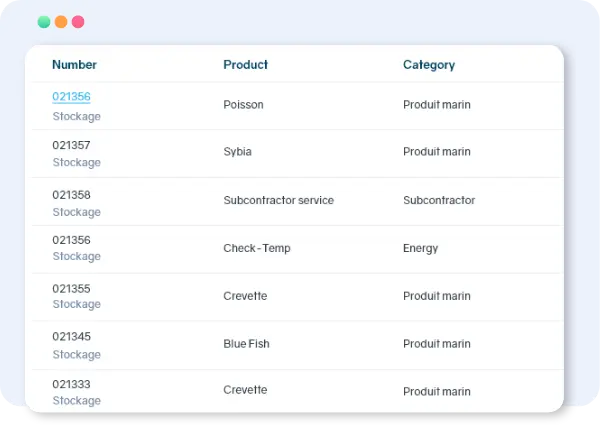Click the green window dot
600x431 pixels.
44,21
